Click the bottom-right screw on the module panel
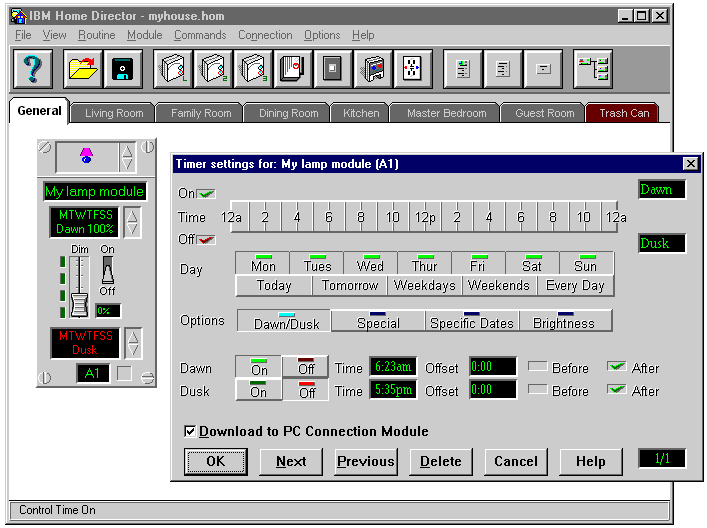This screenshot has width=707, height=528. pyautogui.click(x=147, y=378)
